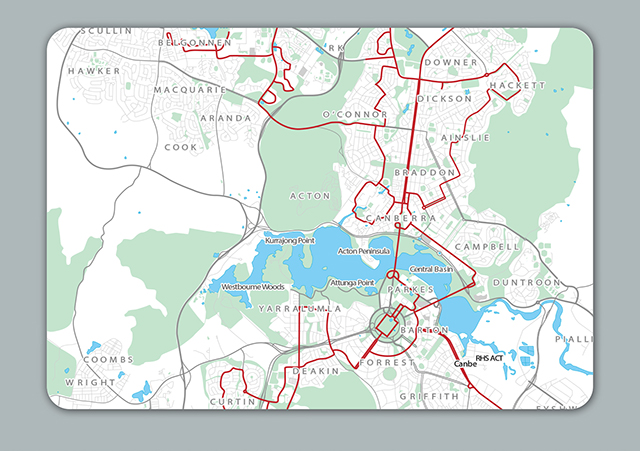Select the DEAKIN suburb label

317,370
